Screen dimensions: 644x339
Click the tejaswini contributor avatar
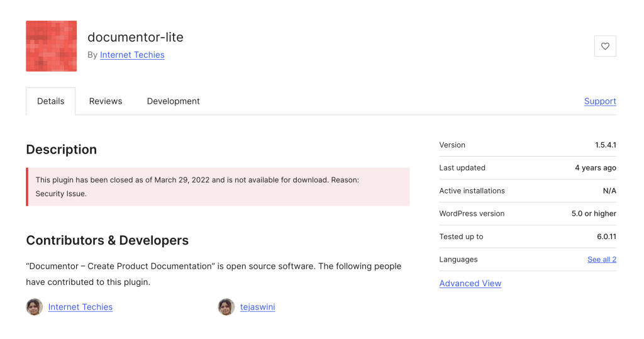pos(226,307)
